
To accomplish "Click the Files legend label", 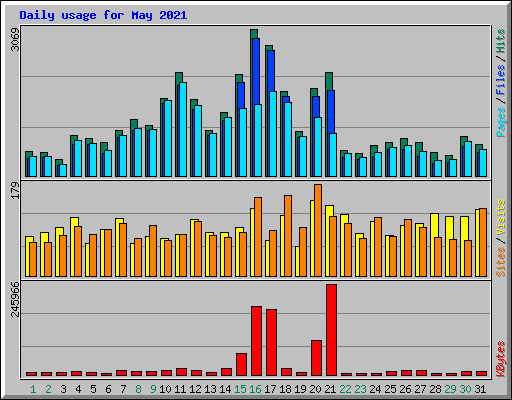I will (501, 80).
